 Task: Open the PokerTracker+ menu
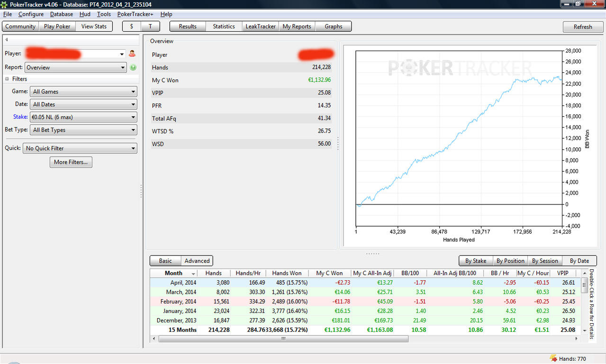pyautogui.click(x=136, y=14)
